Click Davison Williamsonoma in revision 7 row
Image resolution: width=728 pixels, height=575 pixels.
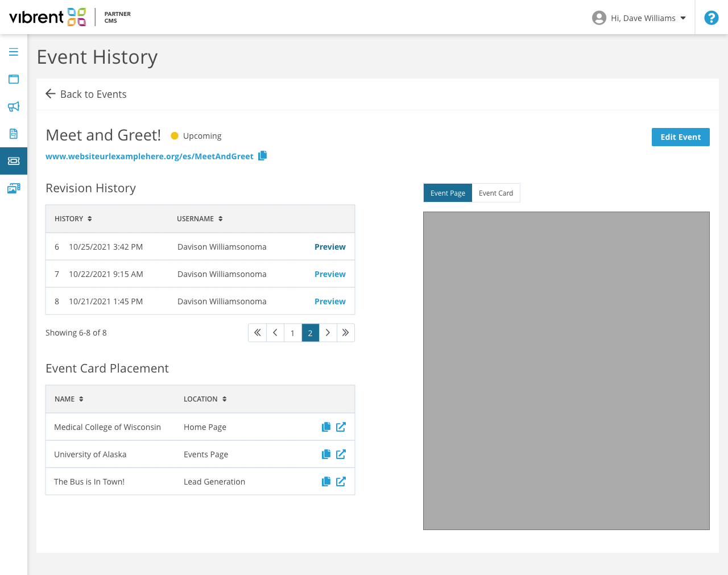tap(222, 274)
